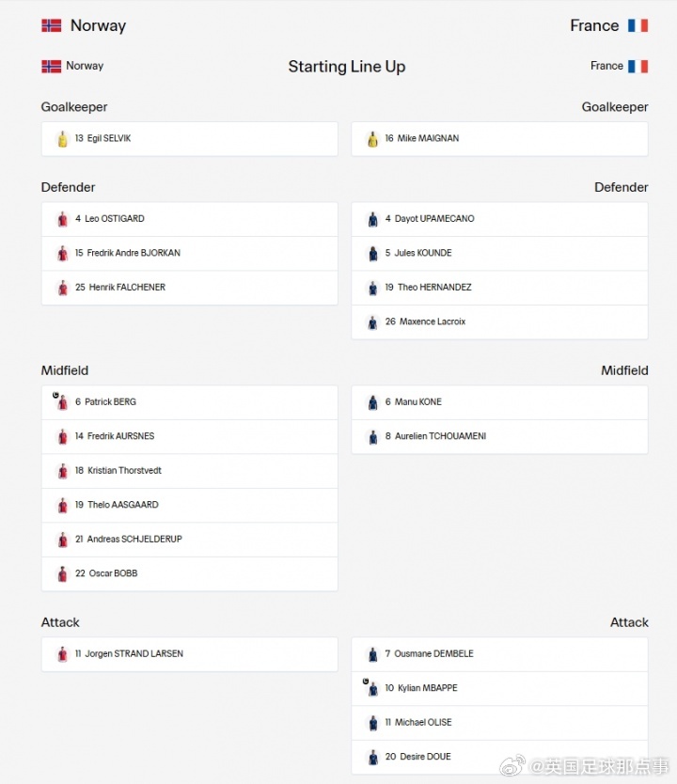Click Michael OLISE attacker row
This screenshot has width=677, height=784.
click(499, 723)
